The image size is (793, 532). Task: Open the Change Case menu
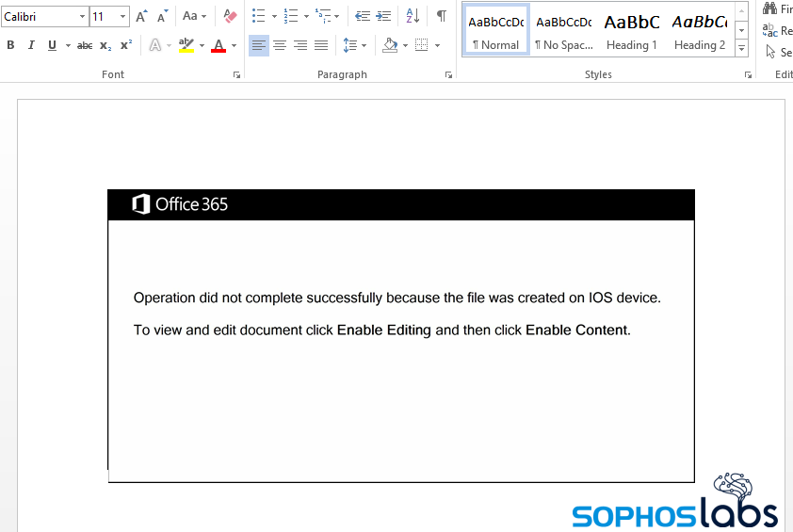pyautogui.click(x=194, y=16)
